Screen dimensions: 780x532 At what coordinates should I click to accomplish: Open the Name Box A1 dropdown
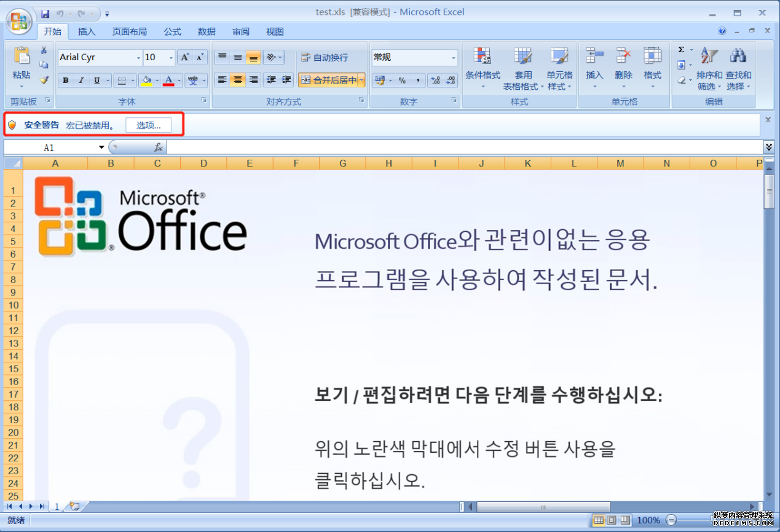pyautogui.click(x=101, y=148)
